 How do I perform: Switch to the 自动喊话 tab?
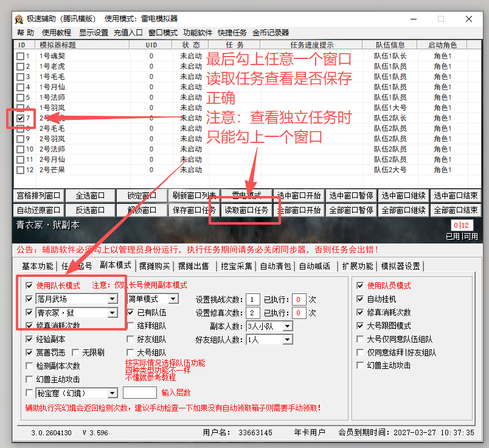click(314, 266)
